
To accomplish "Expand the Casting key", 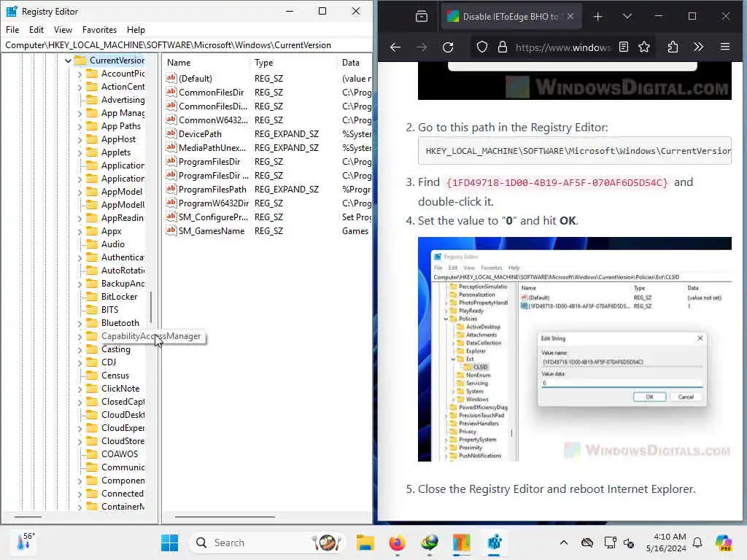I will pyautogui.click(x=80, y=350).
